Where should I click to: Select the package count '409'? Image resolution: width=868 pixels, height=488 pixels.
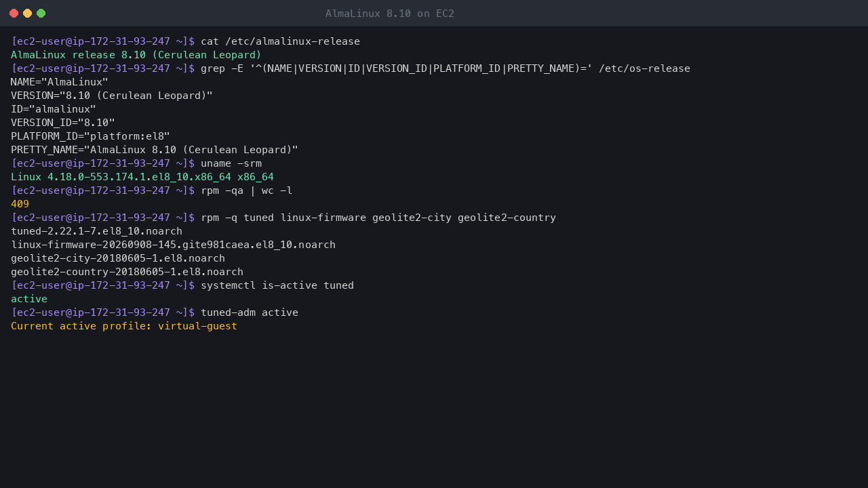pos(20,204)
